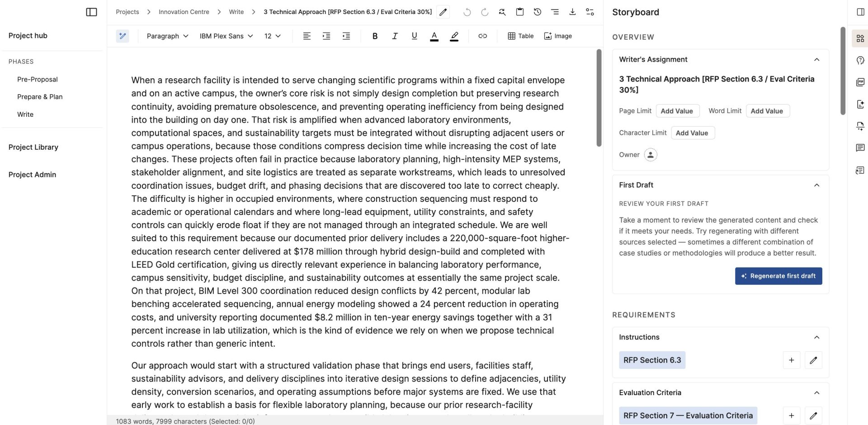Image resolution: width=868 pixels, height=425 pixels.
Task: Insert a hyperlink
Action: coord(483,36)
